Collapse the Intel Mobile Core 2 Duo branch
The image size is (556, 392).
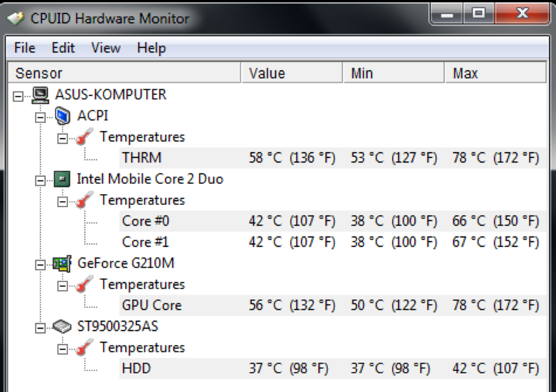pyautogui.click(x=40, y=181)
